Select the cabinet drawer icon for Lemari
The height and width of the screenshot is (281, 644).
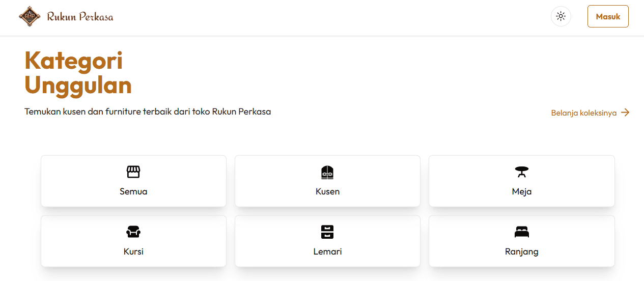pos(327,232)
